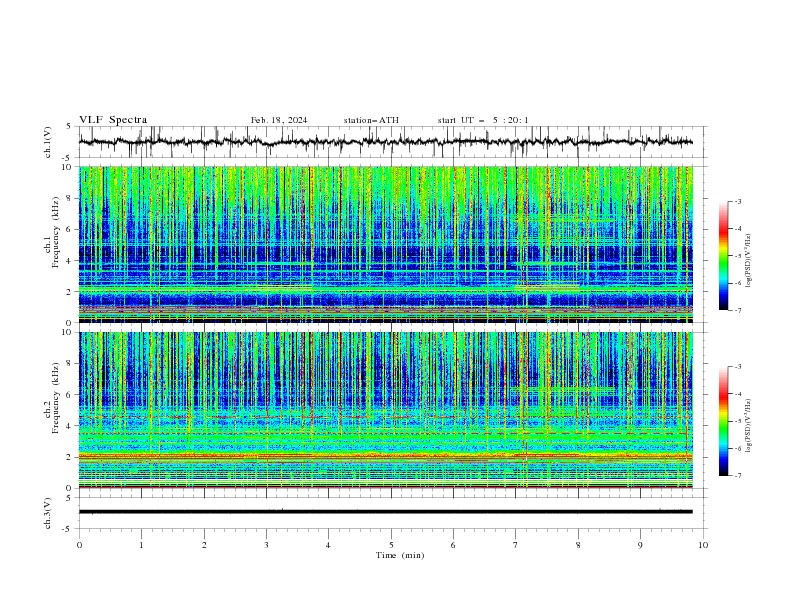Click inside the ch.1 spectrogram panel
This screenshot has width=792, height=612.
(x=385, y=244)
